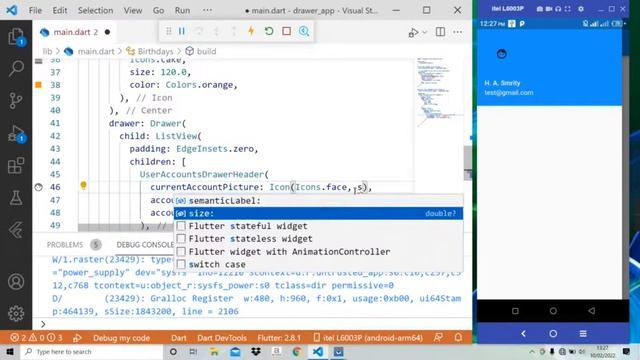Open Run and Debug view
The height and width of the screenshot is (360, 640).
tap(16, 133)
